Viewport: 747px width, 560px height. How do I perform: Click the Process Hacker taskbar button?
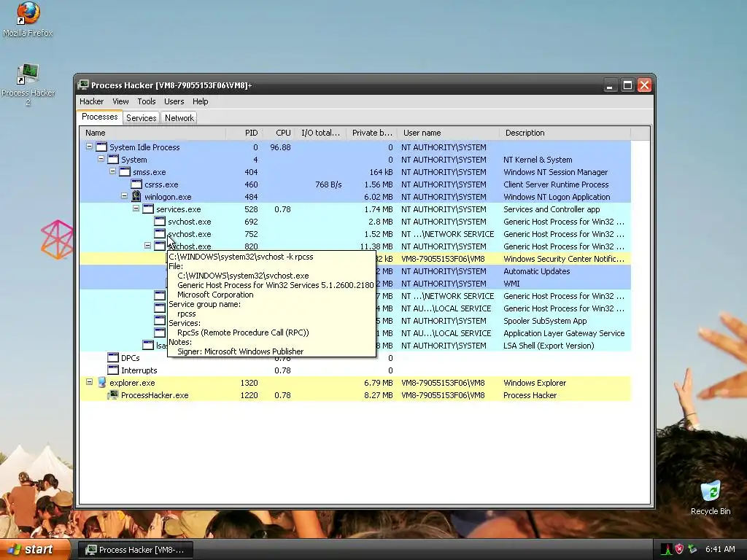135,550
